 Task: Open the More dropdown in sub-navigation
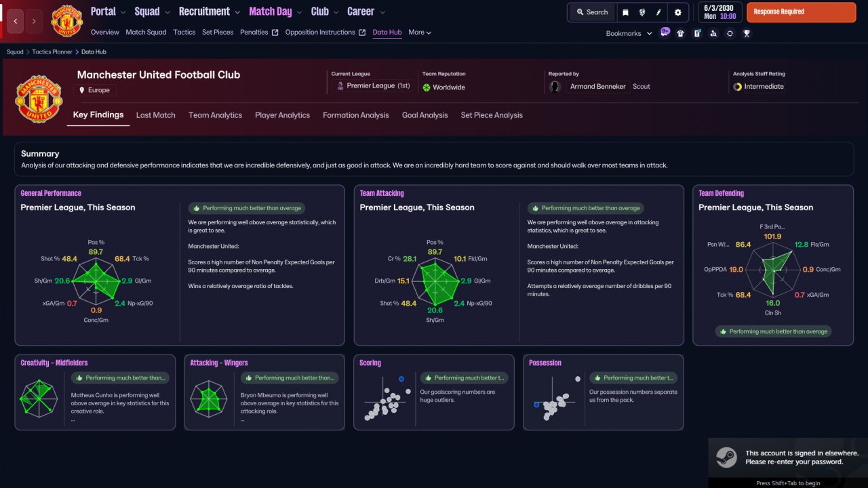pyautogui.click(x=420, y=33)
